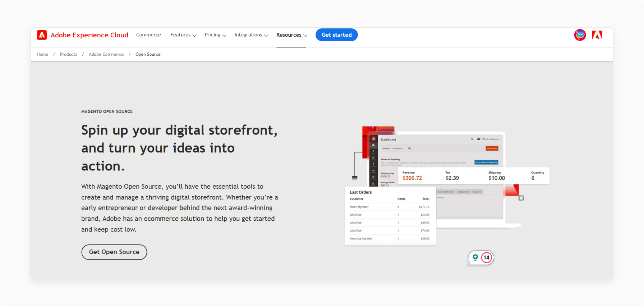Click the $306.72 revenue value
Screen dimensions: 644x307
412,178
